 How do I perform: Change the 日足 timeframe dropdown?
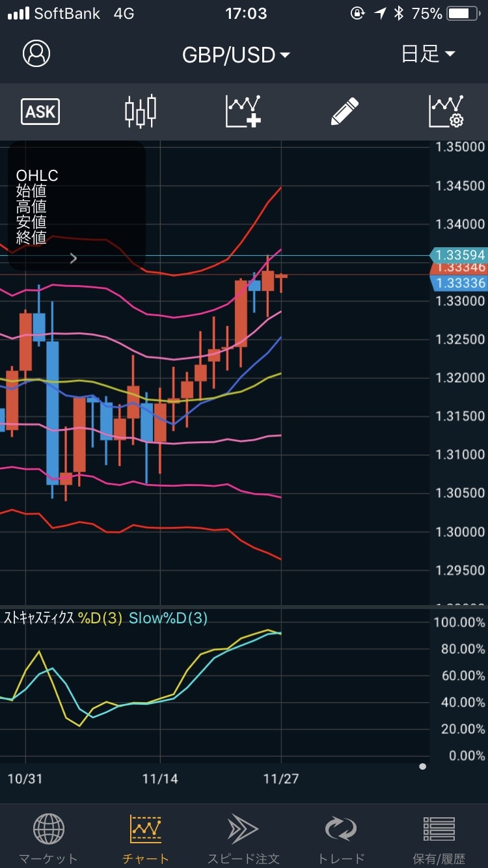point(428,54)
